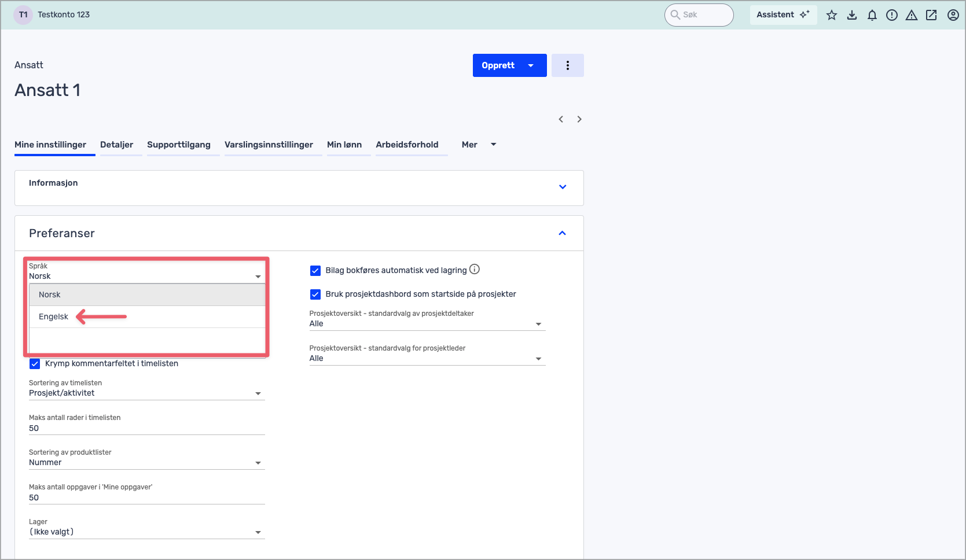Viewport: 966px width, 560px height.
Task: Click the favorites star icon
Action: click(832, 15)
